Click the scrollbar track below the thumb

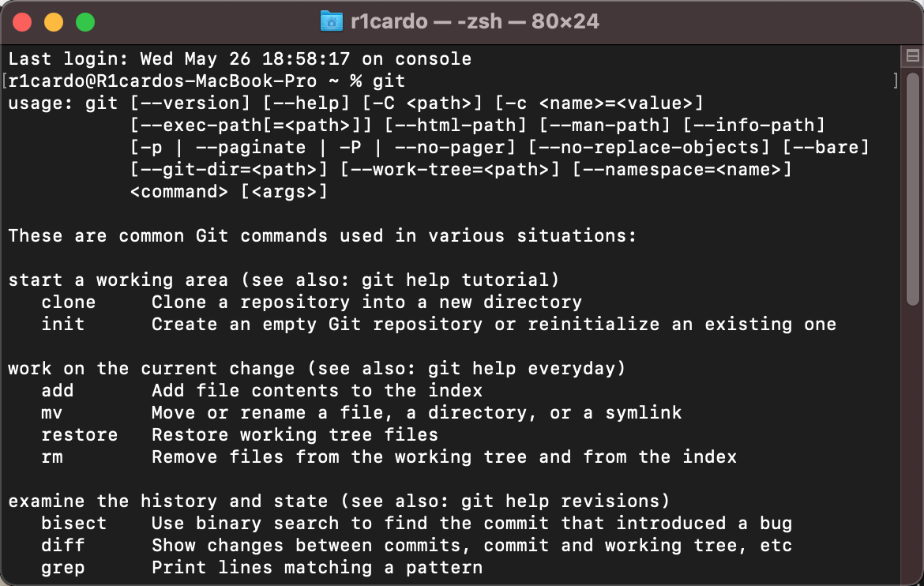913,442
